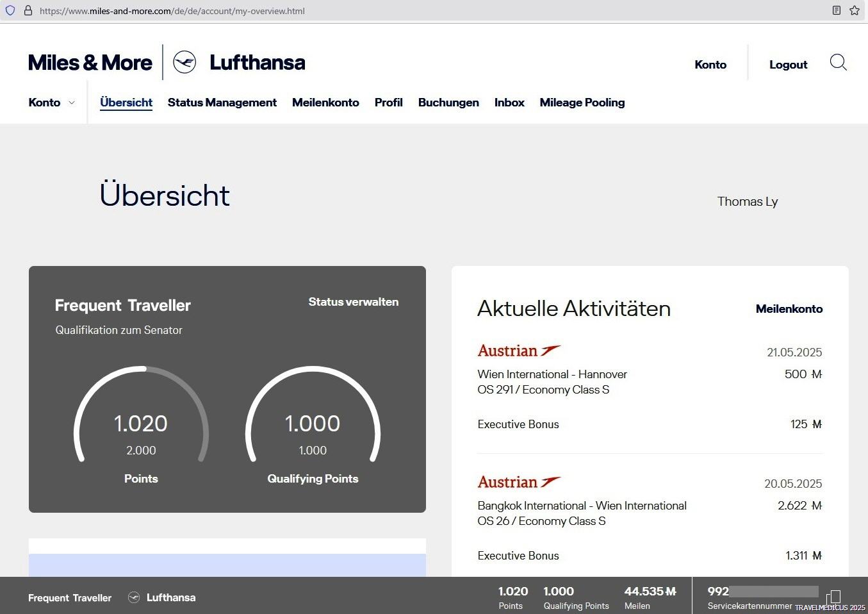The image size is (868, 614).
Task: Click Frequent Traveller status heading
Action: pyautogui.click(x=123, y=306)
